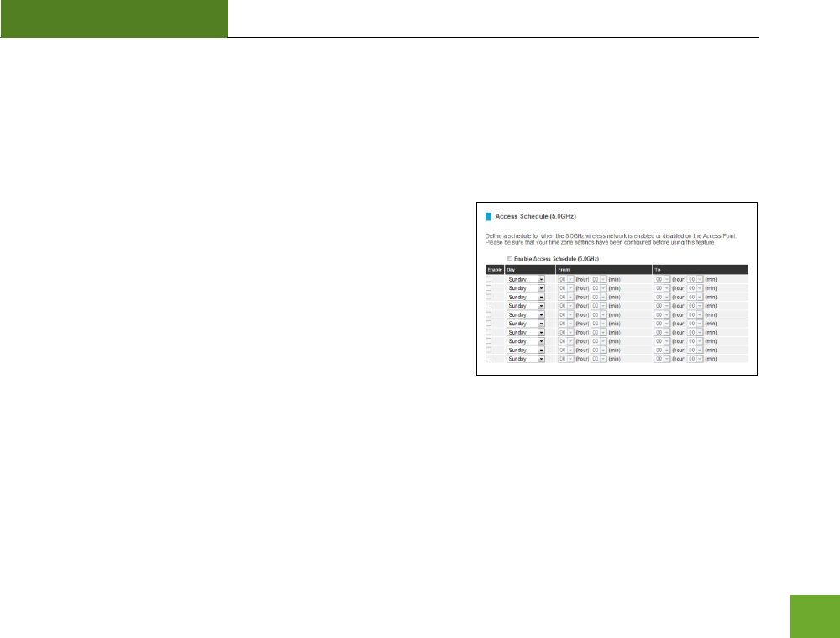Open the From minute dropdown in the third row
This screenshot has height=638, width=840.
click(x=598, y=297)
